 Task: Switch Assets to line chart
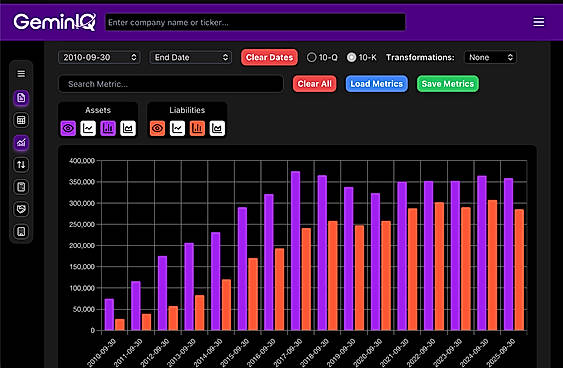coord(88,128)
